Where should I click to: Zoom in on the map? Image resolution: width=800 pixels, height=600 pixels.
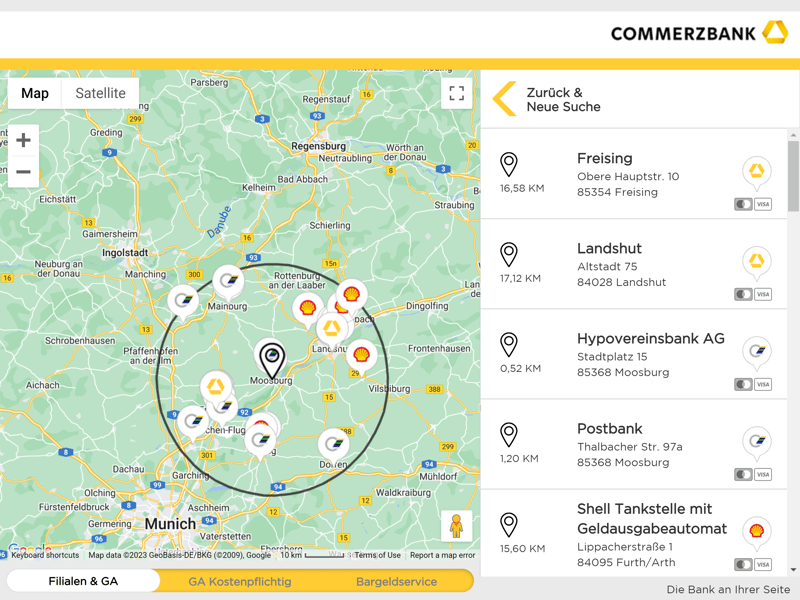coord(23,140)
